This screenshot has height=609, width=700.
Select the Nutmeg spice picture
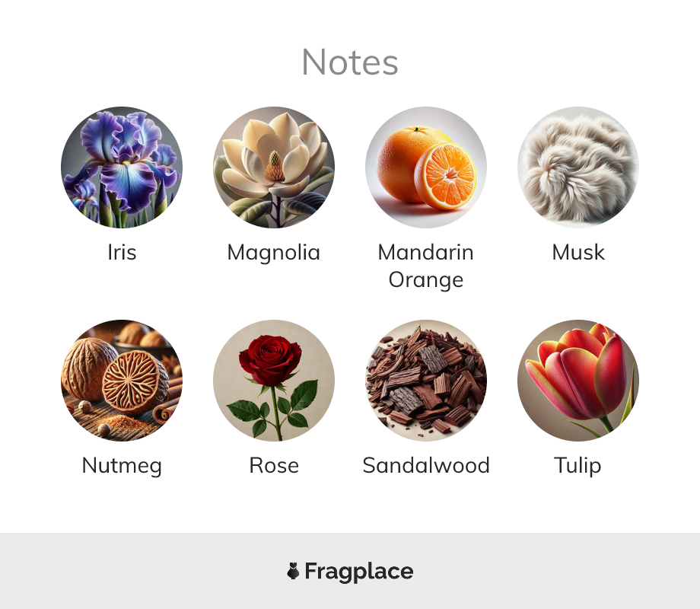click(x=122, y=380)
